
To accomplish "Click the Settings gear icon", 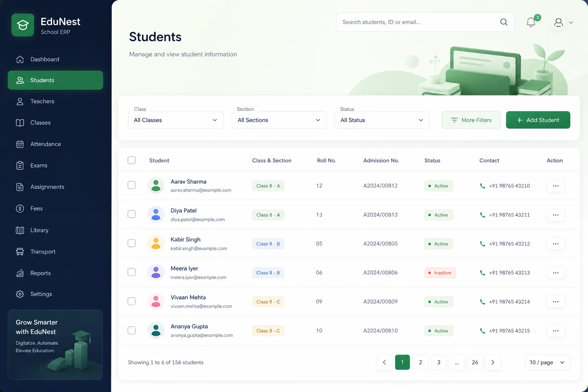I will 20,294.
